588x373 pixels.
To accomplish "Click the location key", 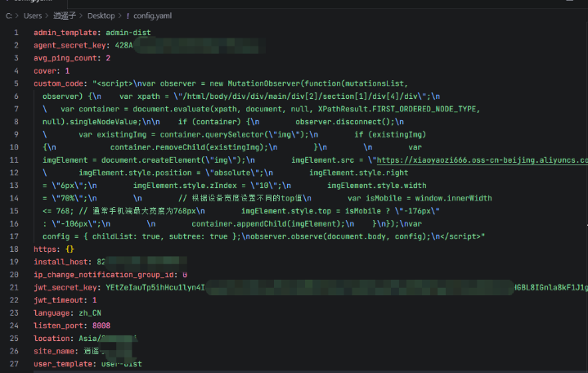I will point(52,339).
